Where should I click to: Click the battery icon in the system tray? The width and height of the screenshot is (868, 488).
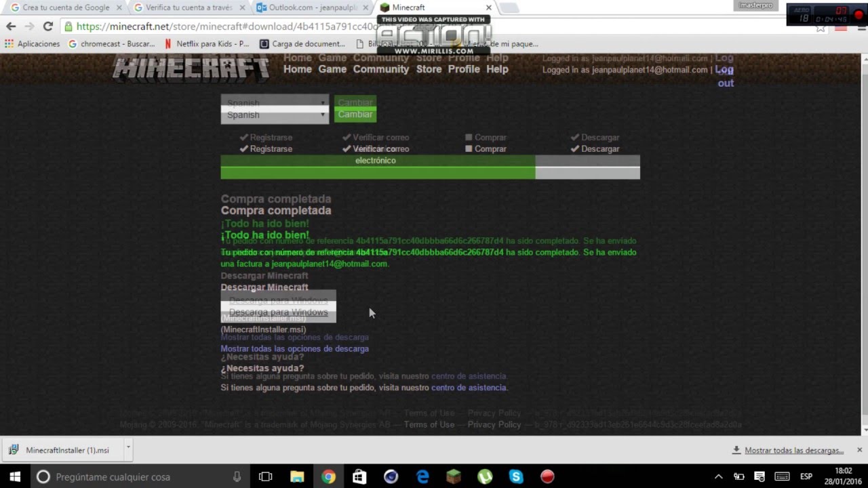click(x=739, y=476)
